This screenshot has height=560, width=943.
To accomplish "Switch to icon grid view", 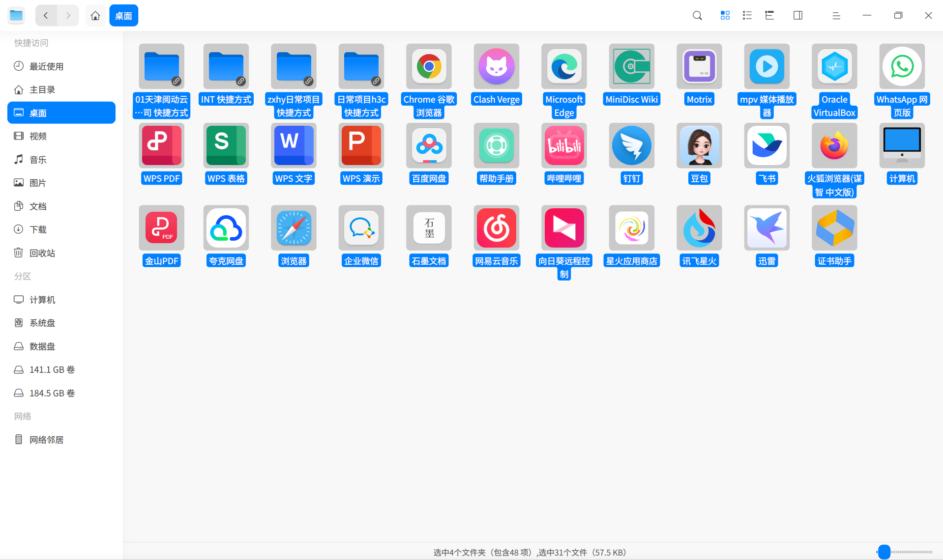I will 725,16.
